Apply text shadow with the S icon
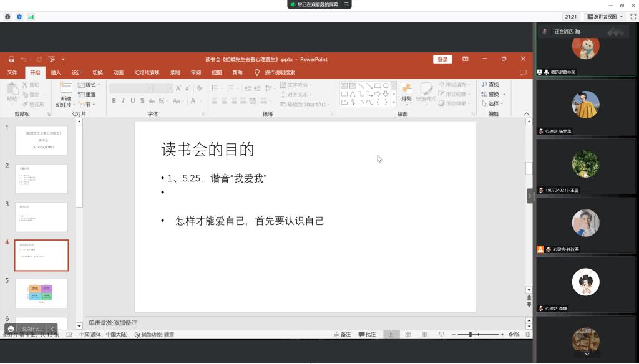 coord(142,100)
